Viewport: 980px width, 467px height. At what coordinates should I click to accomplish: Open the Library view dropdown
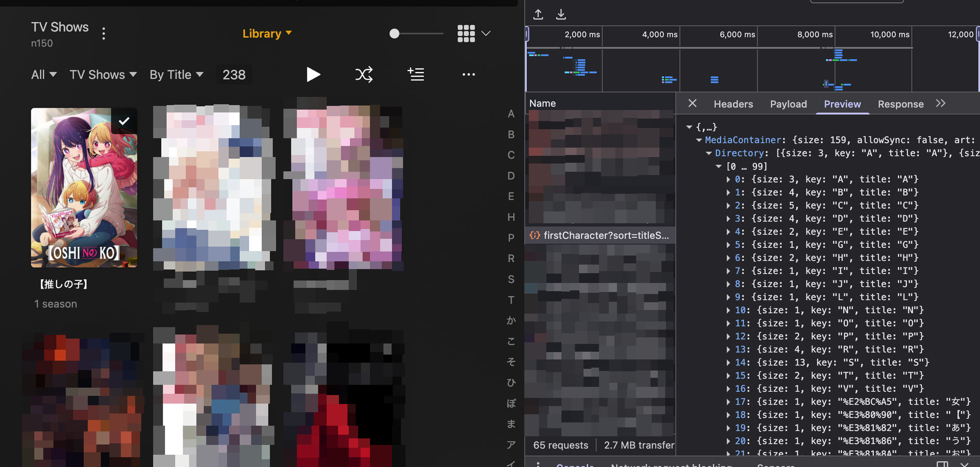[x=267, y=34]
